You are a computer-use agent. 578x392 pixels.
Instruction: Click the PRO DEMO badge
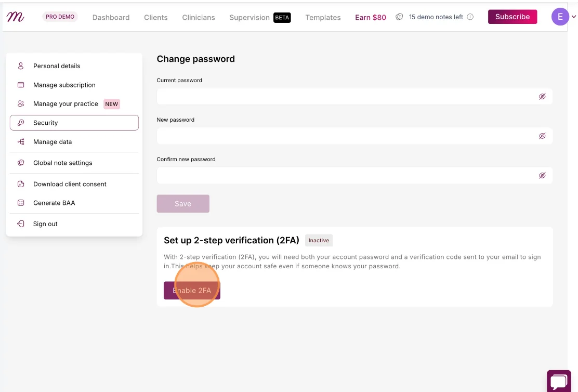[x=60, y=17]
